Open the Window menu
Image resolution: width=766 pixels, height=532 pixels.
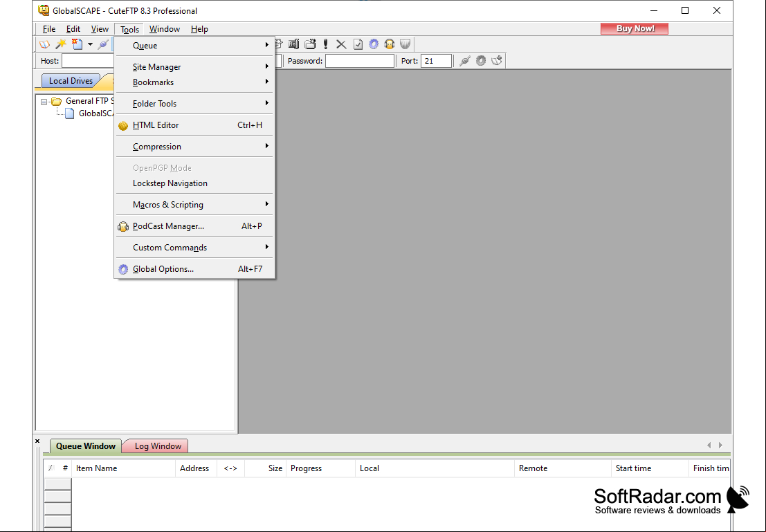click(x=165, y=29)
